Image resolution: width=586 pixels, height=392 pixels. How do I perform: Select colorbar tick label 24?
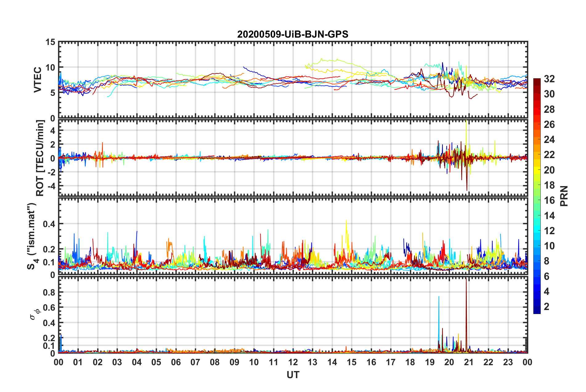pyautogui.click(x=549, y=140)
